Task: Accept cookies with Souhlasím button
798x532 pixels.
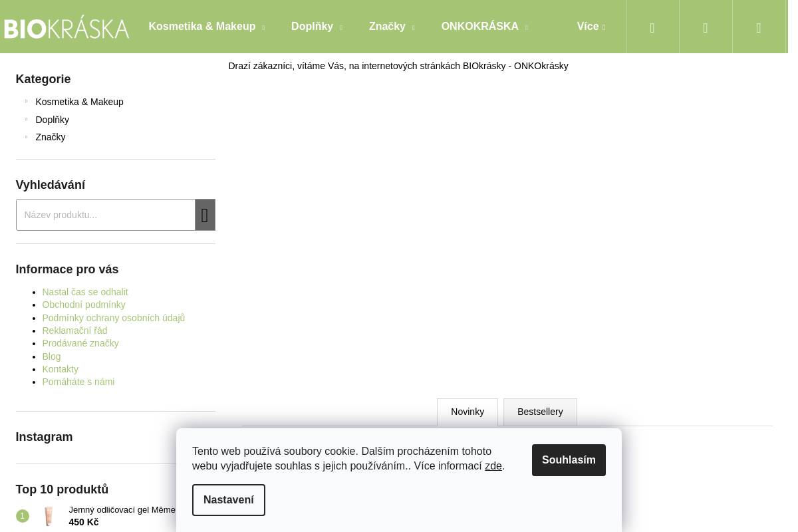Action: (x=569, y=460)
